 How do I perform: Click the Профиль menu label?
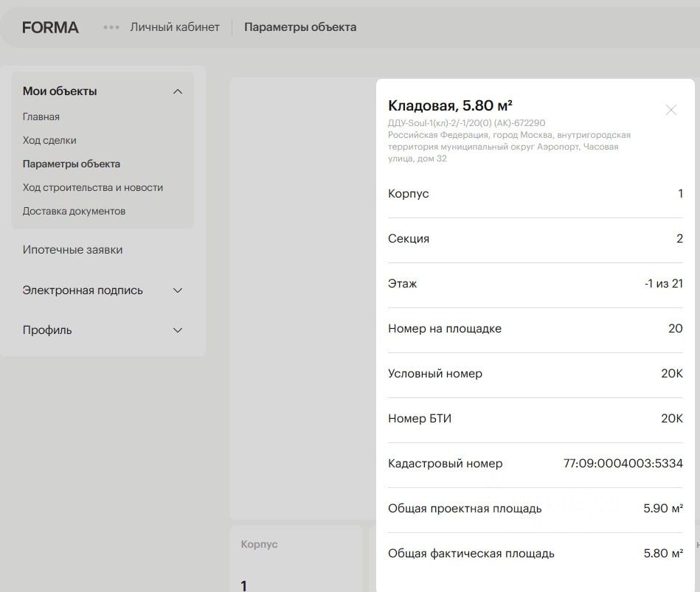tap(47, 330)
